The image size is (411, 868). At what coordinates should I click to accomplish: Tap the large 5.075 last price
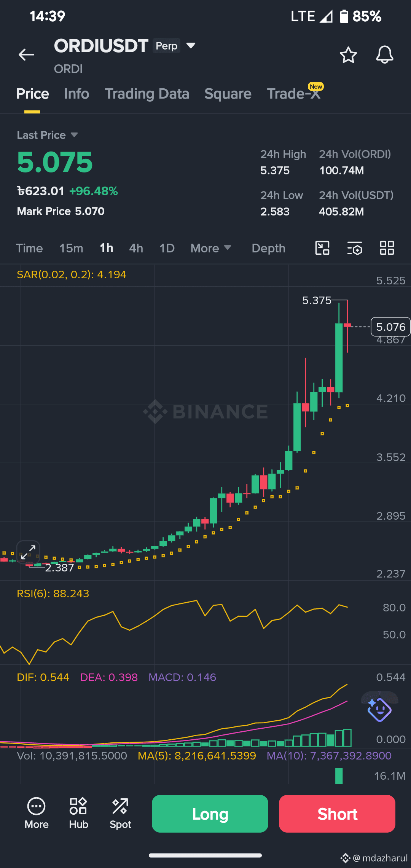tap(55, 162)
